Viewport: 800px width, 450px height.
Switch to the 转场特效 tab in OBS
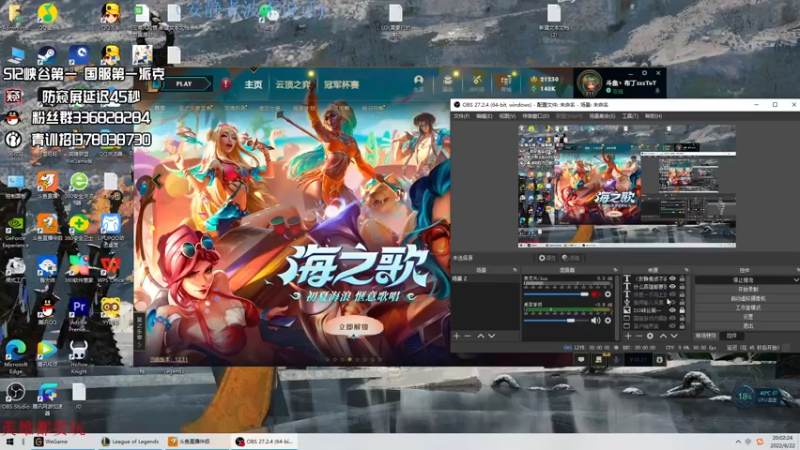point(706,336)
